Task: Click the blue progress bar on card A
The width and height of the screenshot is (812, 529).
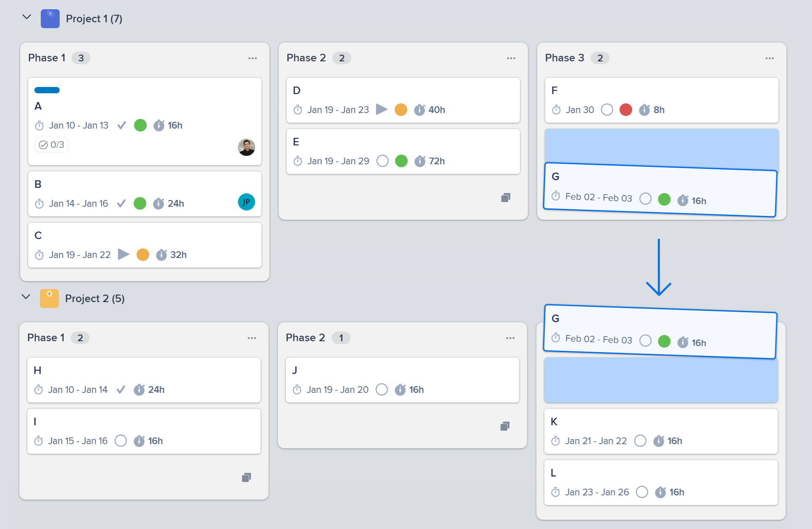Action: coord(47,90)
